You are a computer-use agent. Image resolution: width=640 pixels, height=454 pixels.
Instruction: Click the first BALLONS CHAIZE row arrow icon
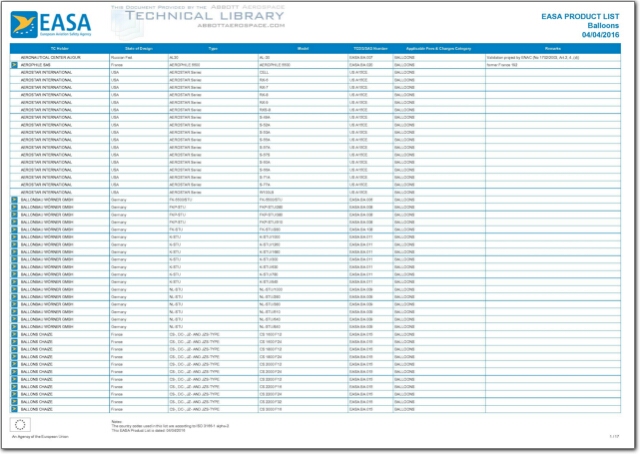point(14,333)
